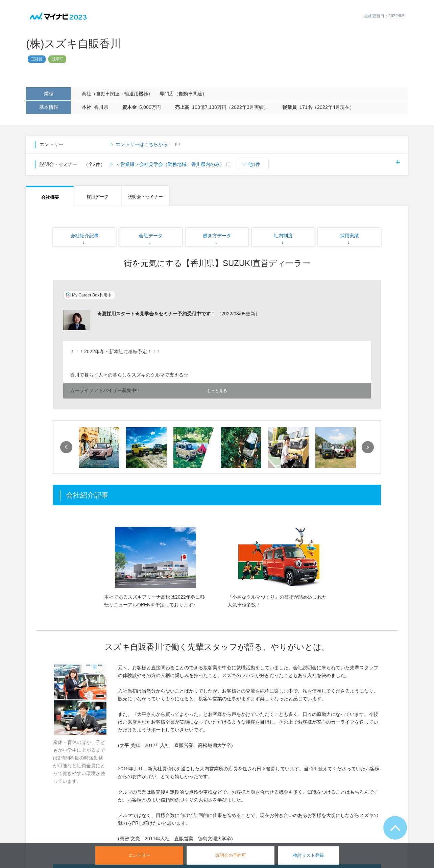Click the 正社員 tag
Image resolution: width=434 pixels, height=868 pixels.
point(37,59)
